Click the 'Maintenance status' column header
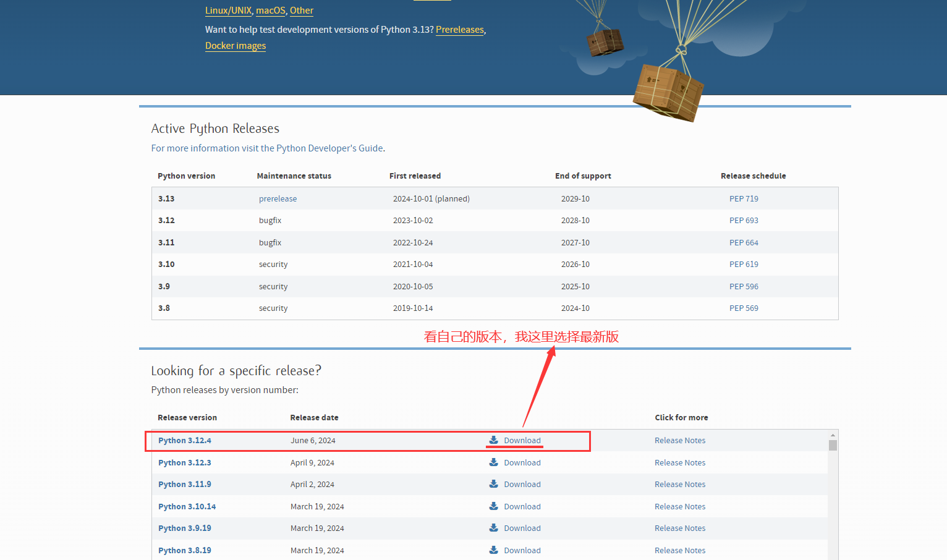This screenshot has width=947, height=560. tap(294, 176)
